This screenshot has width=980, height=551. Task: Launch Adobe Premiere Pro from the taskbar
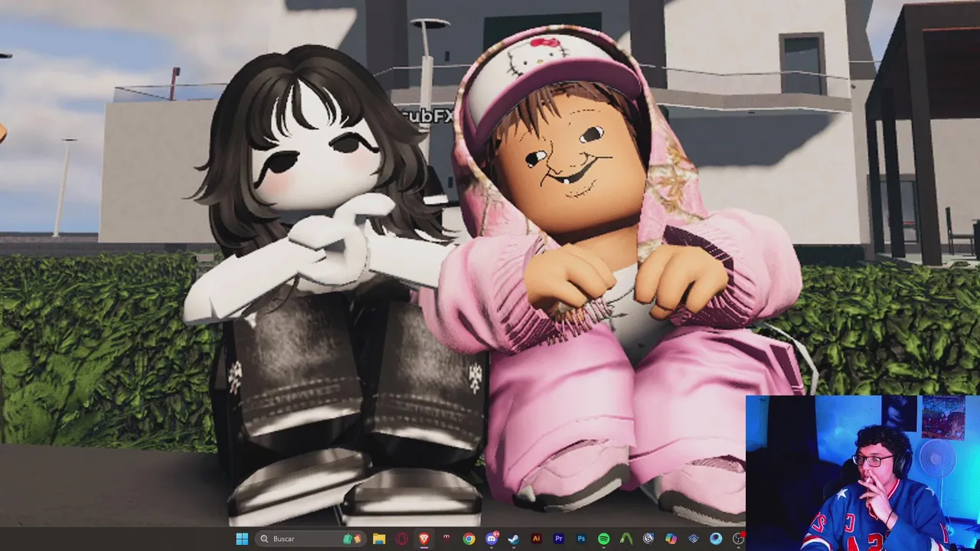[559, 539]
